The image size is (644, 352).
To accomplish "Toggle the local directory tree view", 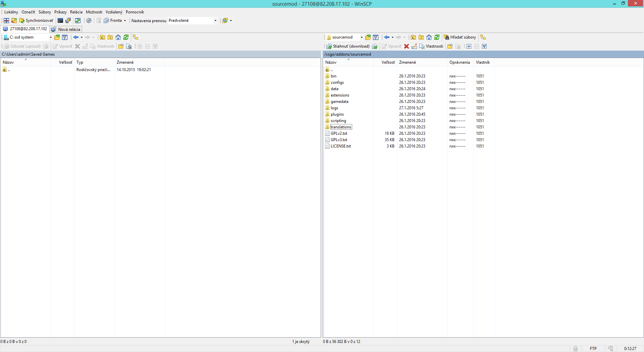I will [x=136, y=37].
